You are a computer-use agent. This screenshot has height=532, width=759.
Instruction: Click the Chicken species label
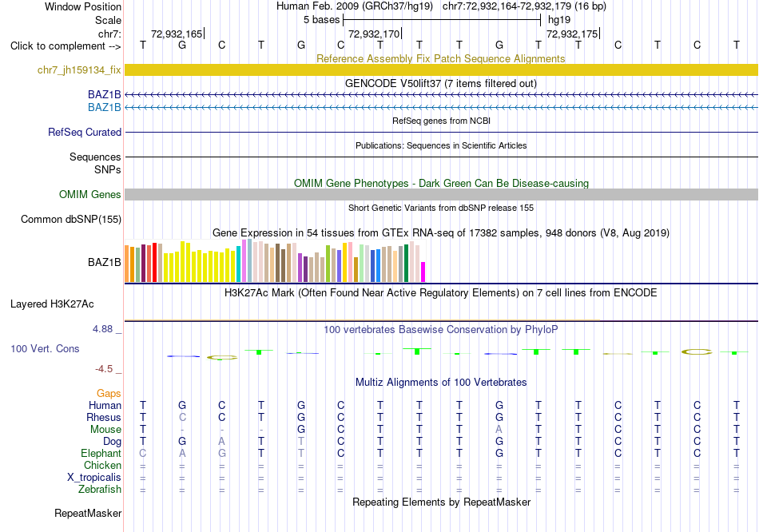pyautogui.click(x=102, y=465)
